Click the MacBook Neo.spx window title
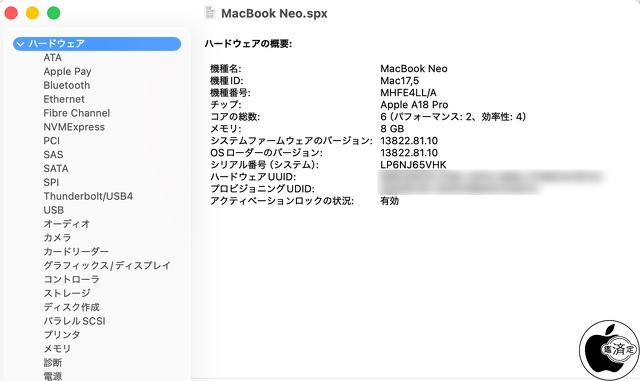 click(274, 13)
